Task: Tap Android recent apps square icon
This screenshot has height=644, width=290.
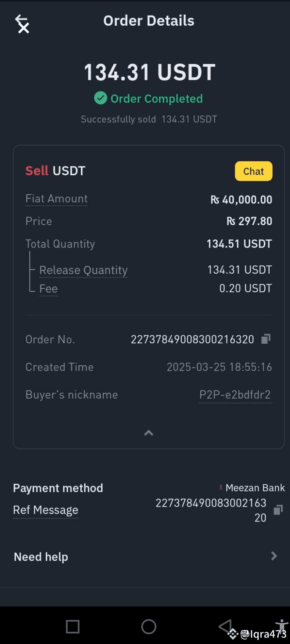Action: coord(73,626)
